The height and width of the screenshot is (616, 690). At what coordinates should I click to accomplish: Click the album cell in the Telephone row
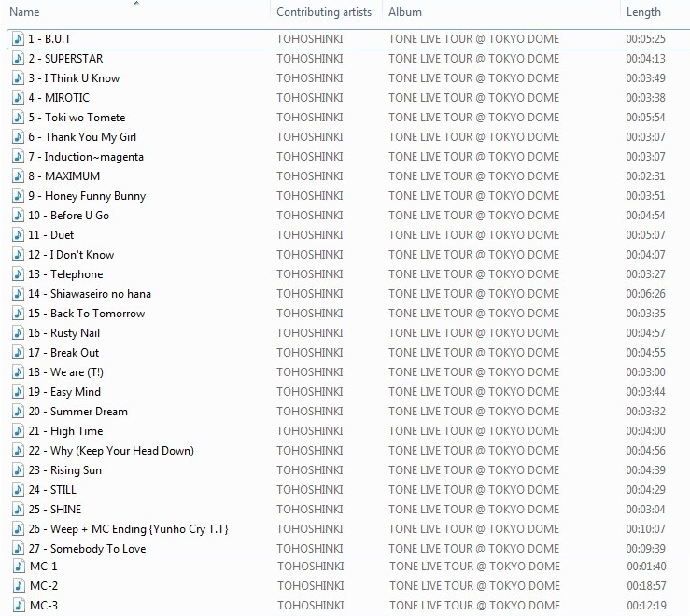pos(474,274)
